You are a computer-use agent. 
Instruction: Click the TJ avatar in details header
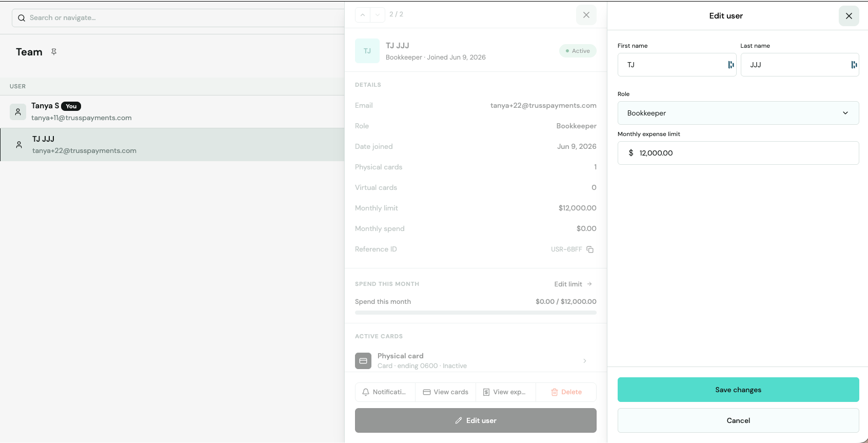click(x=367, y=51)
